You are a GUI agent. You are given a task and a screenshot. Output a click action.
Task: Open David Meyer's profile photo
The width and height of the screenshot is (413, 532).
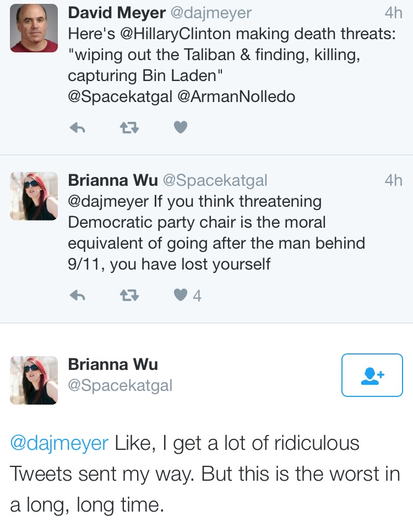(x=34, y=28)
